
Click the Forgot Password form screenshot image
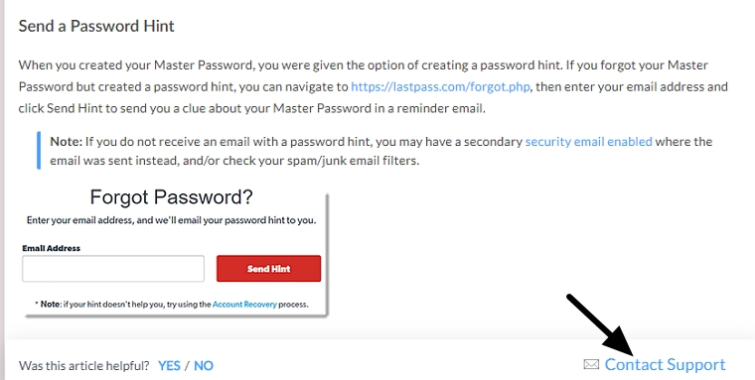coord(175,251)
